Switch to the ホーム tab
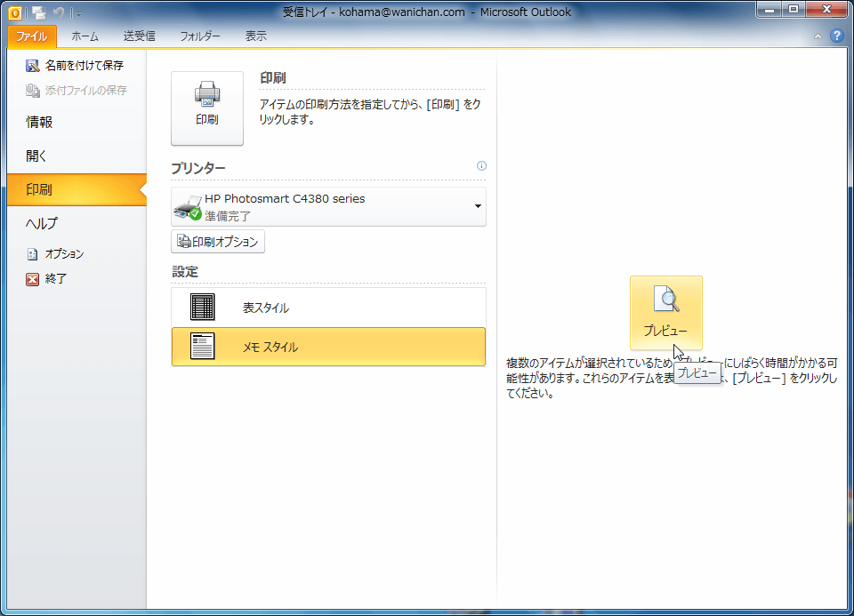Screen dimensions: 854x616 tap(85, 36)
